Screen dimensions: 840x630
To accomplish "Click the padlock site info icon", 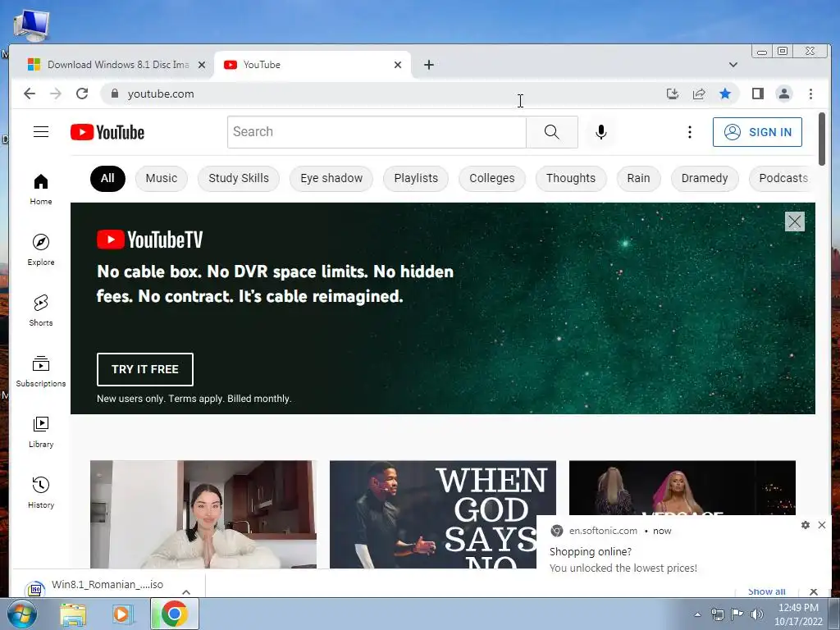I will 114,94.
